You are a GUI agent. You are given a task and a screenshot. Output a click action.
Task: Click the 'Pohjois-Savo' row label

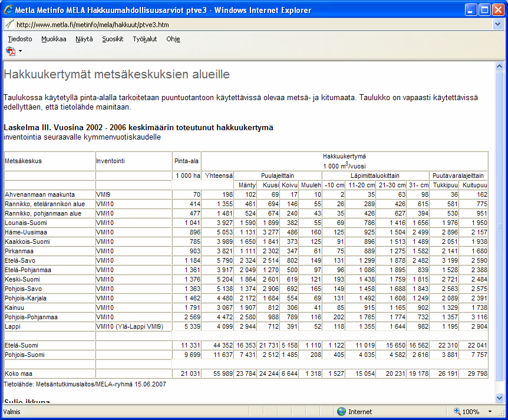pos(24,289)
